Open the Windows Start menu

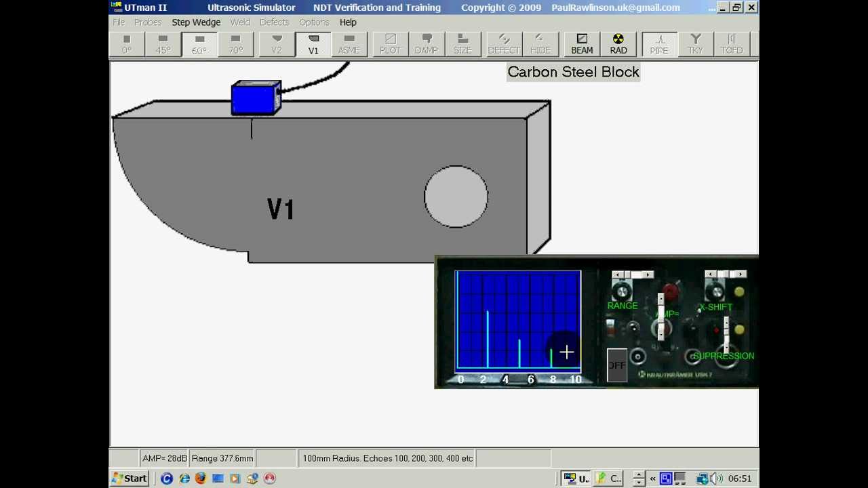tap(130, 479)
